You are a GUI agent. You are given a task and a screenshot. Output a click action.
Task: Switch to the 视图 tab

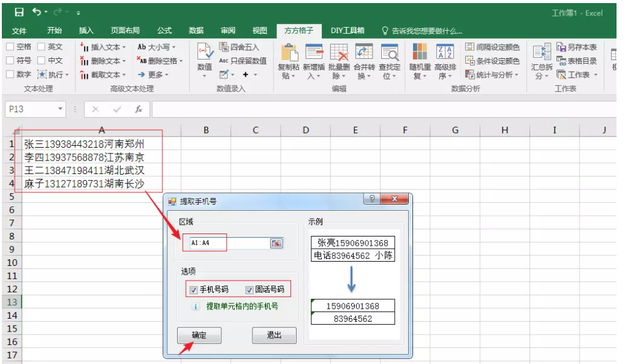coord(260,31)
